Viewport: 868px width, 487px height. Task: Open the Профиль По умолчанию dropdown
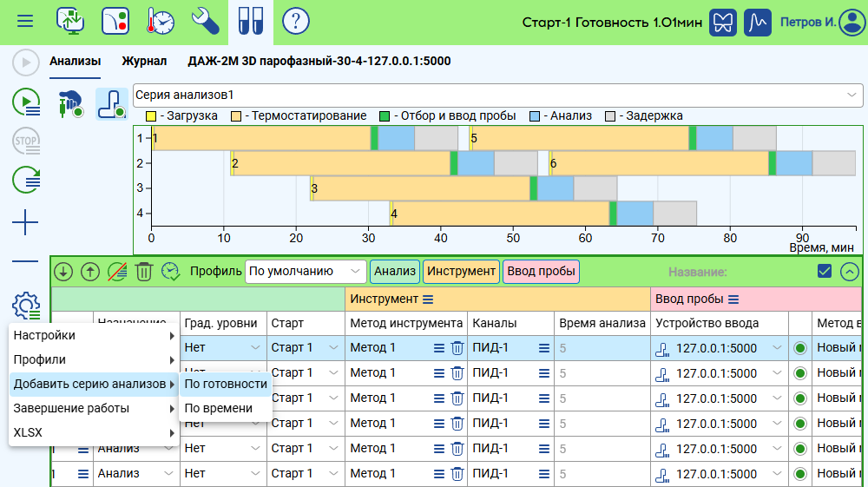pos(306,271)
